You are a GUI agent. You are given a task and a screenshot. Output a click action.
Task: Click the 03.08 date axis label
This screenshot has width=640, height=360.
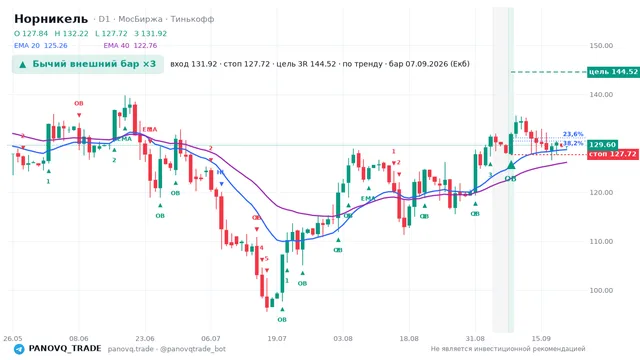click(343, 339)
